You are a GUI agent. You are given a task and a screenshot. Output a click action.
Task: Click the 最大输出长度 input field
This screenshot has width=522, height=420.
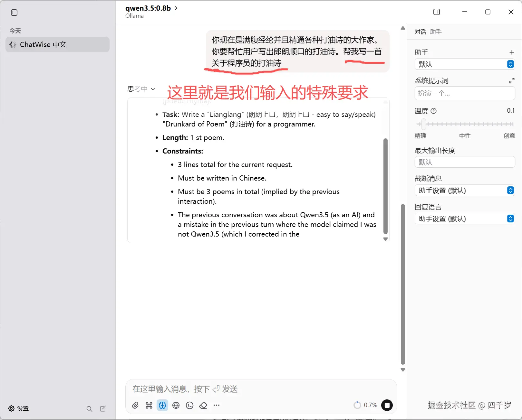click(x=465, y=162)
